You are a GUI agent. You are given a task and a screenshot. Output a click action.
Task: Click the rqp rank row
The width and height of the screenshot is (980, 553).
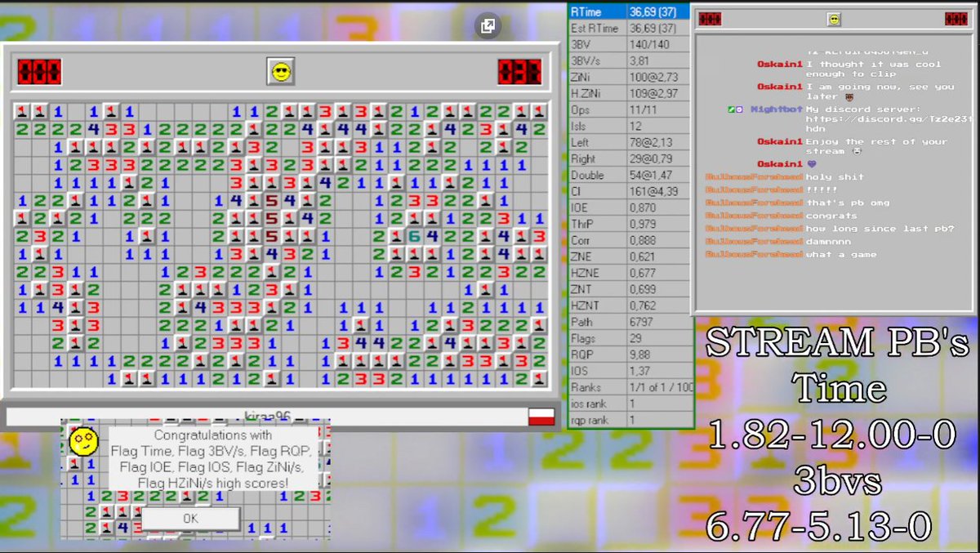pyautogui.click(x=630, y=420)
